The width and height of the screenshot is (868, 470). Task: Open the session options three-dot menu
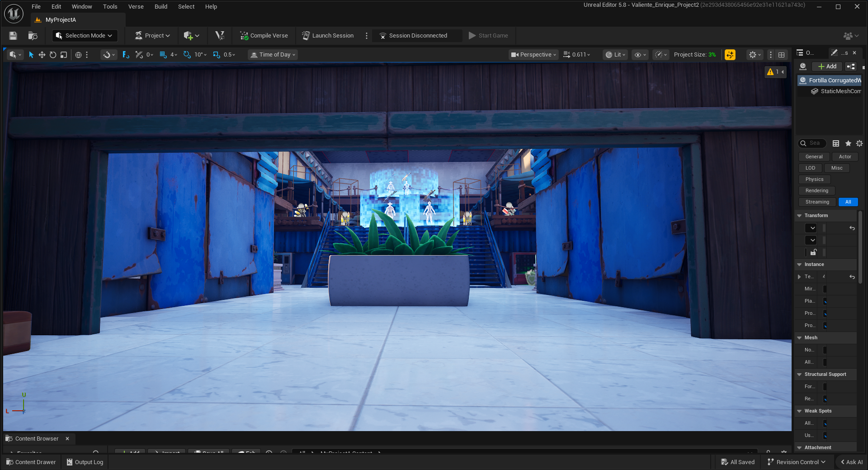[x=367, y=36]
